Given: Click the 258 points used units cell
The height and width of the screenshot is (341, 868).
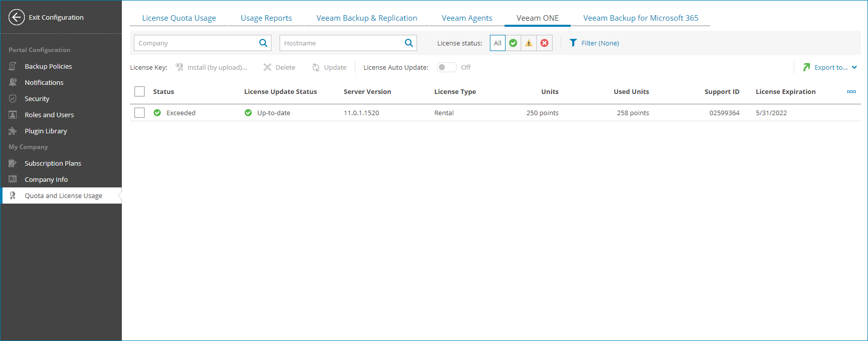Looking at the screenshot, I should point(633,113).
